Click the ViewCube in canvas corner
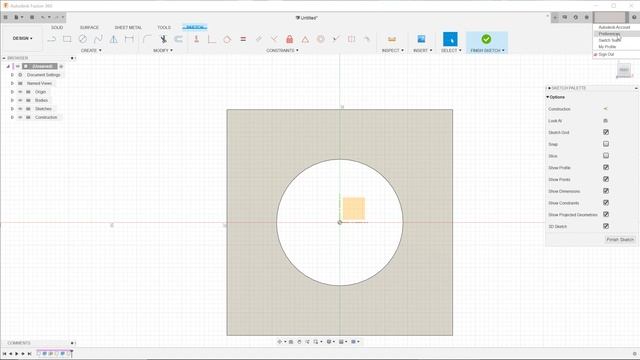This screenshot has height=360, width=640. (x=624, y=70)
